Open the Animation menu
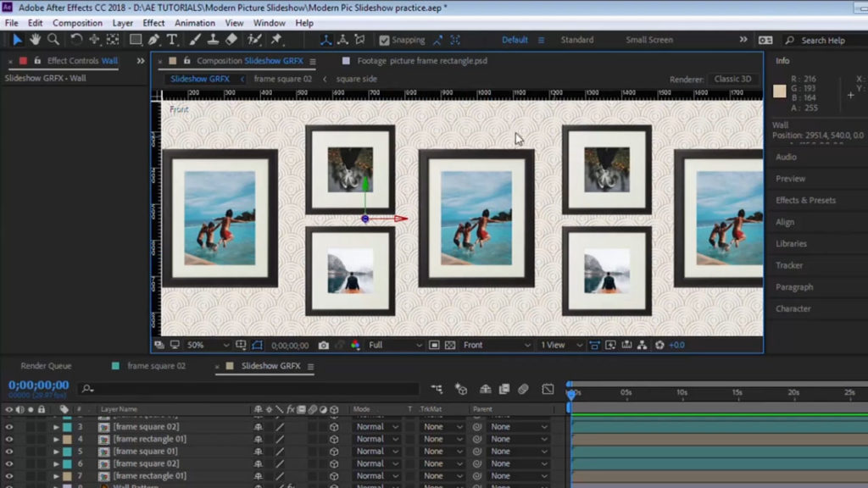 coord(195,23)
